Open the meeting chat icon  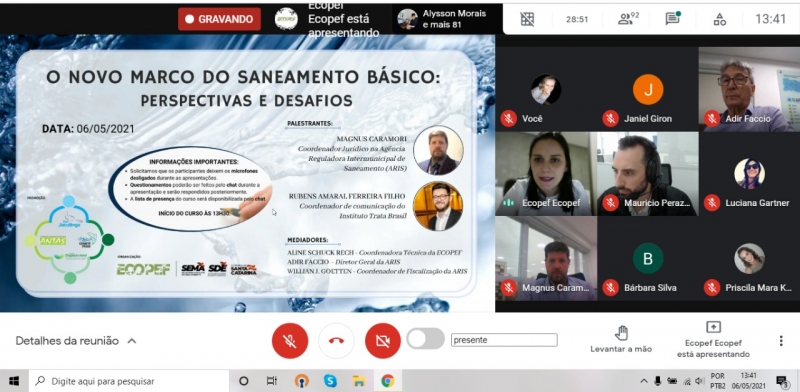tap(673, 19)
